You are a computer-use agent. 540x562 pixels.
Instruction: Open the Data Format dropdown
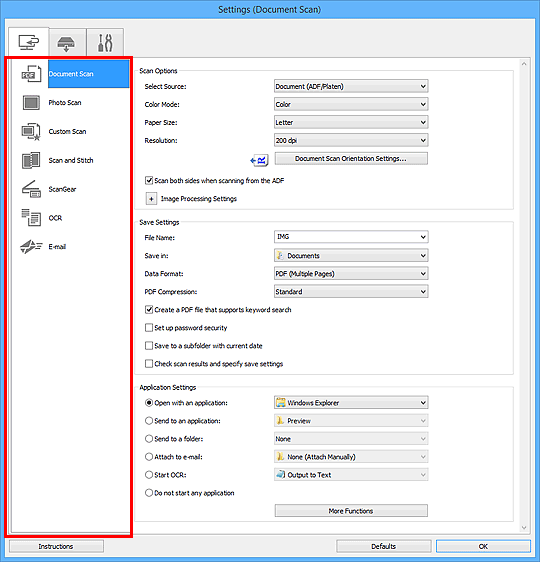pos(351,273)
